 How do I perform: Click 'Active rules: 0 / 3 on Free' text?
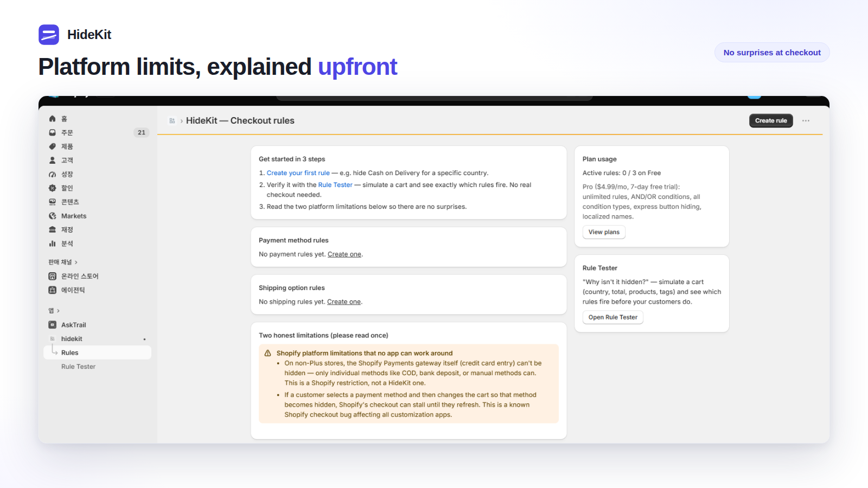(x=622, y=173)
